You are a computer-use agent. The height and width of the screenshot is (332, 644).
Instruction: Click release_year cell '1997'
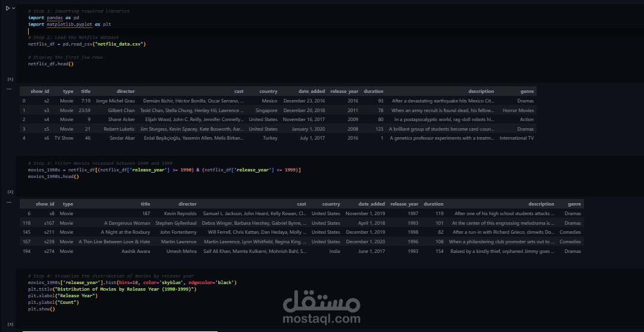click(413, 214)
